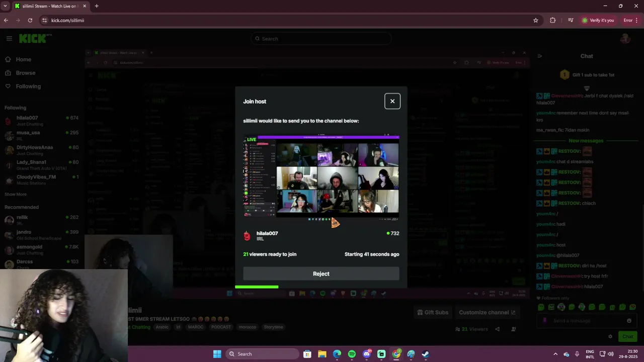Show hidden system tray icons

pyautogui.click(x=555, y=354)
